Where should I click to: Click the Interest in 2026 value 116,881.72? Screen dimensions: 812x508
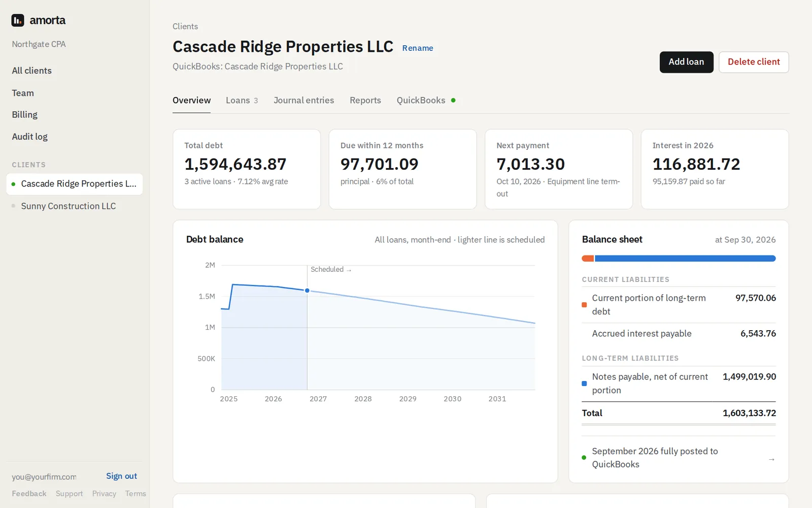click(x=696, y=164)
